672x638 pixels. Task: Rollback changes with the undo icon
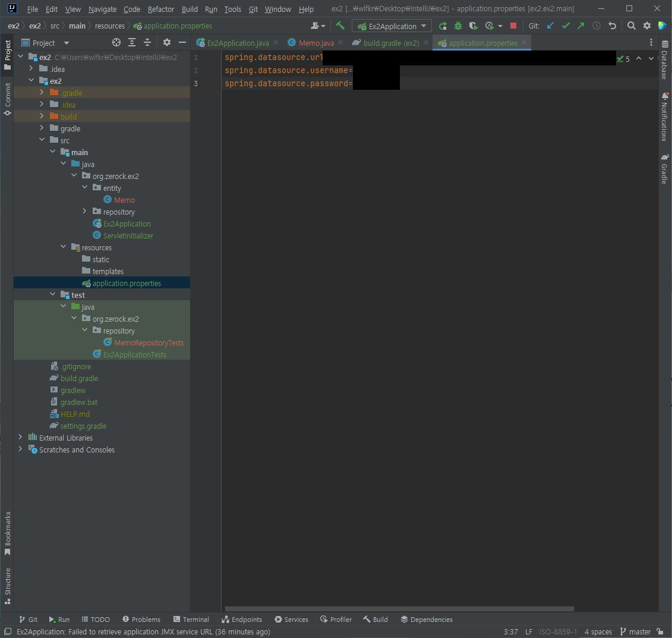coord(613,26)
